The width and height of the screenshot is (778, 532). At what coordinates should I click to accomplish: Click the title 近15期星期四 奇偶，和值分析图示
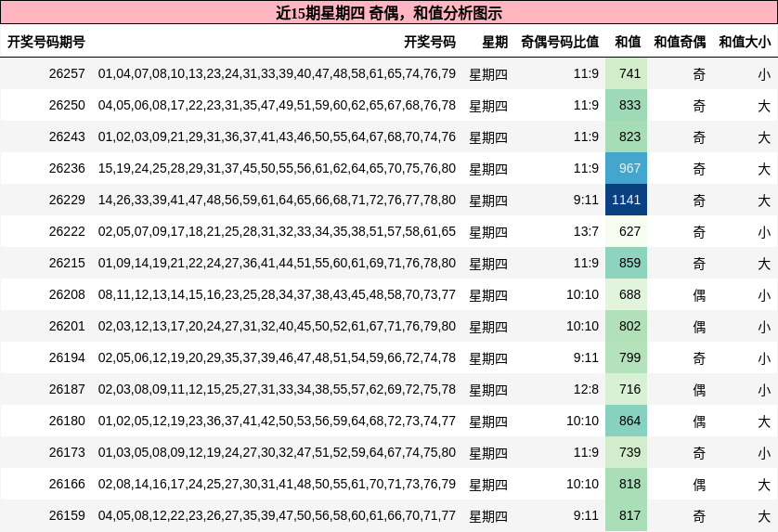389,13
